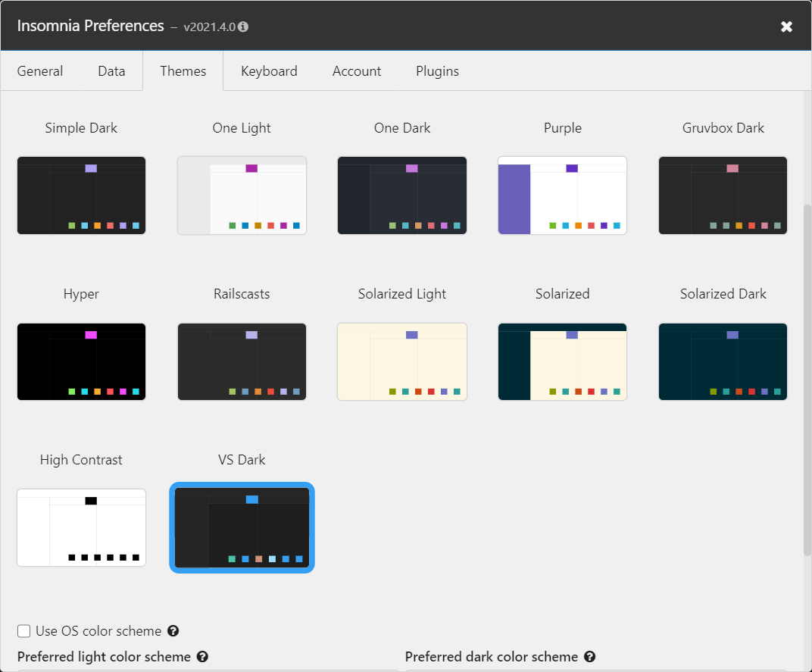
Task: Click the Preferred dark color scheme label
Action: point(492,656)
